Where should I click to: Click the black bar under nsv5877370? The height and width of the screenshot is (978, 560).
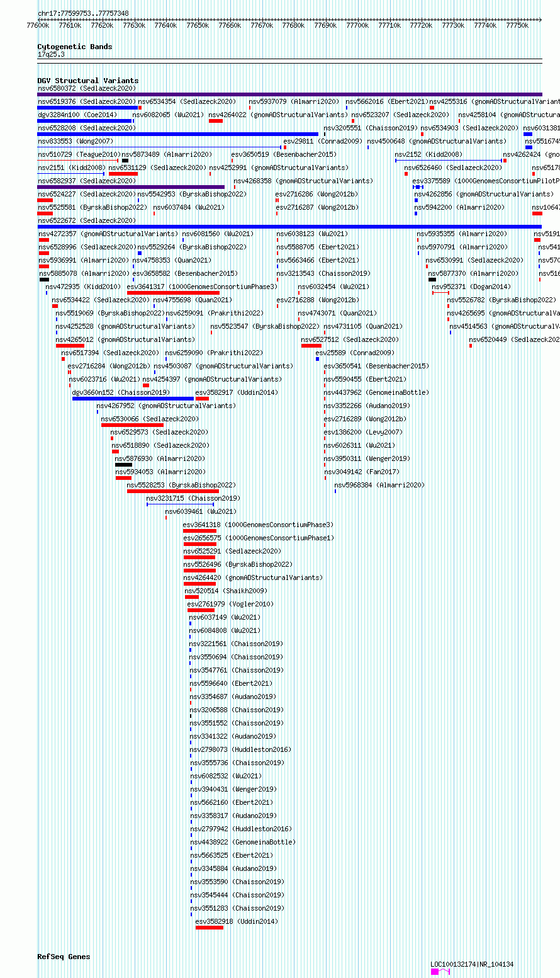coord(432,280)
